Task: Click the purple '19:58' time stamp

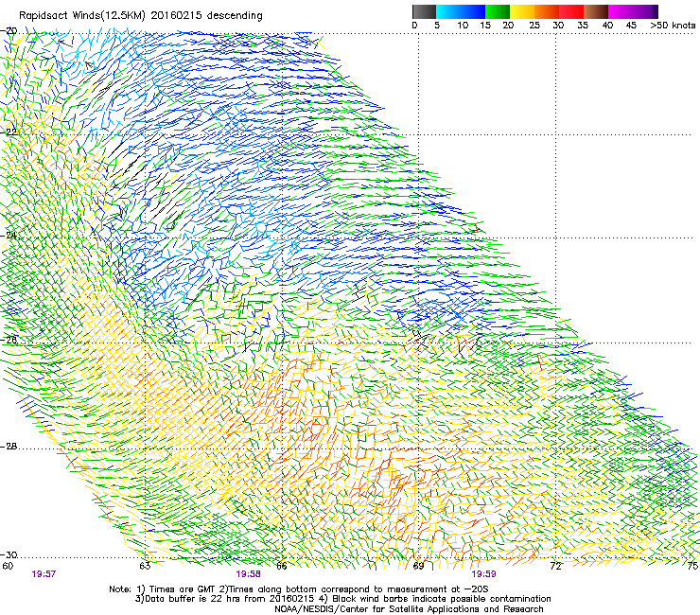Action: click(x=248, y=574)
